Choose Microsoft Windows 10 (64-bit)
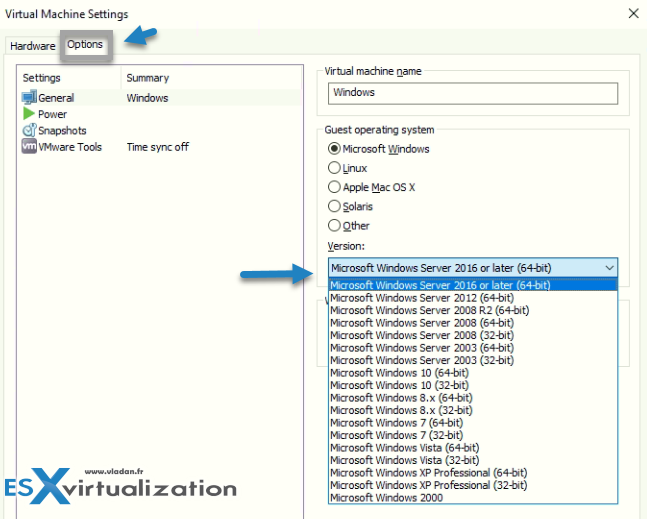Image resolution: width=647 pixels, height=519 pixels. pos(473,373)
